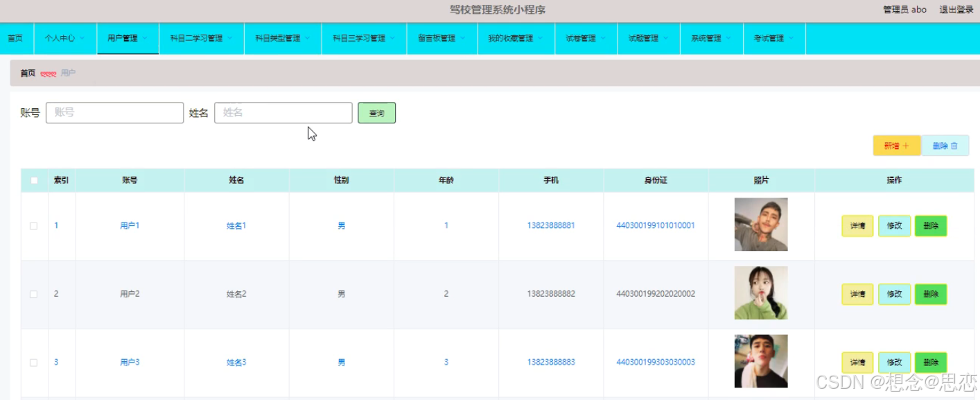Edit 用户2 with 修改 button
This screenshot has width=980, height=400.
tap(894, 294)
